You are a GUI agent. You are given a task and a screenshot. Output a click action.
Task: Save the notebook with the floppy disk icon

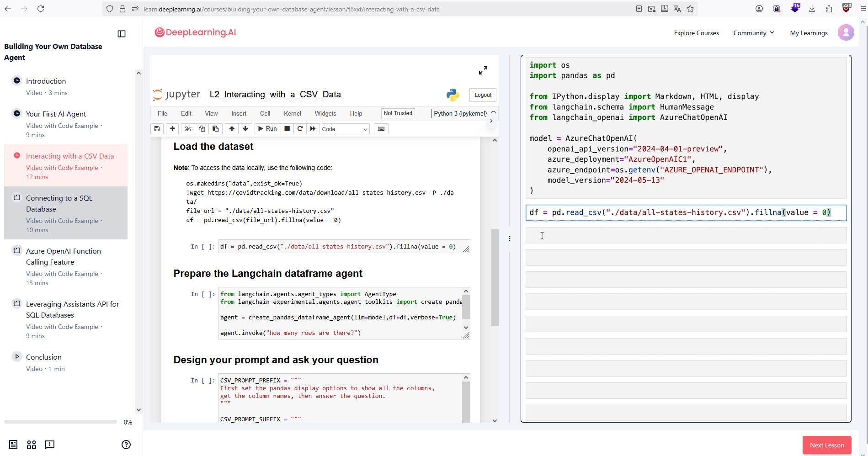(x=157, y=129)
